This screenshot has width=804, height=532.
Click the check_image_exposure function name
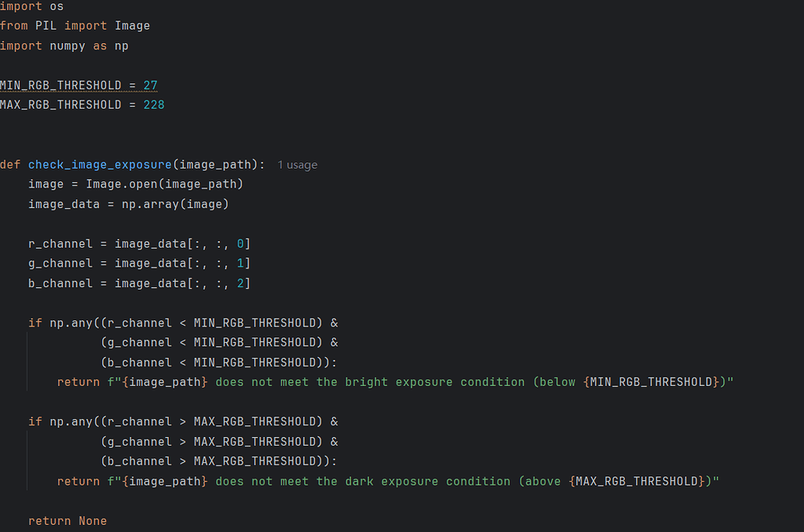pyautogui.click(x=100, y=165)
